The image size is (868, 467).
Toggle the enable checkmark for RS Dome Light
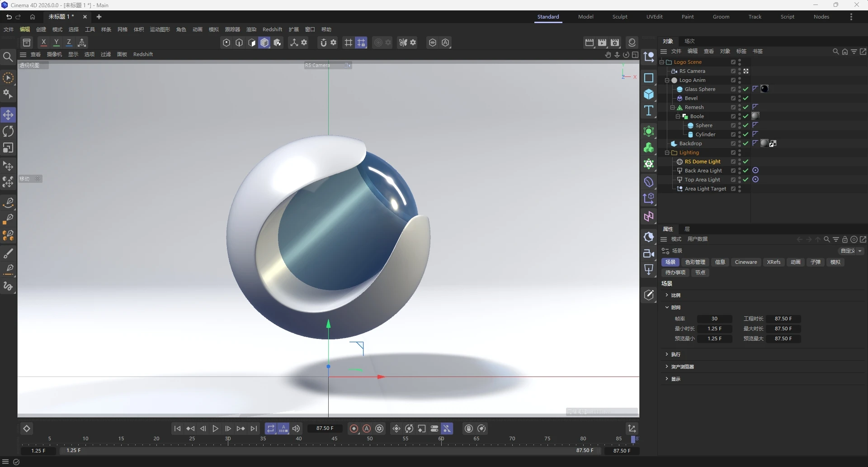[745, 162]
